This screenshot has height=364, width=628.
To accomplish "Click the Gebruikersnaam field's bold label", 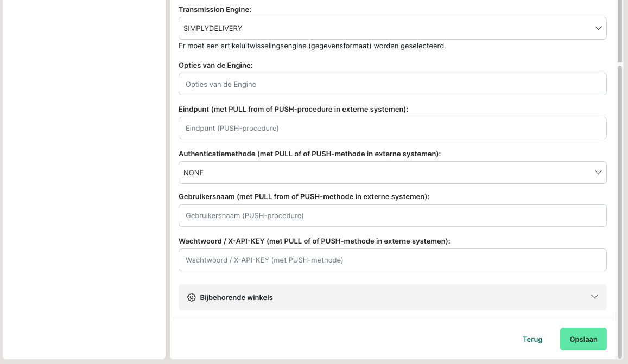I will pyautogui.click(x=303, y=196).
